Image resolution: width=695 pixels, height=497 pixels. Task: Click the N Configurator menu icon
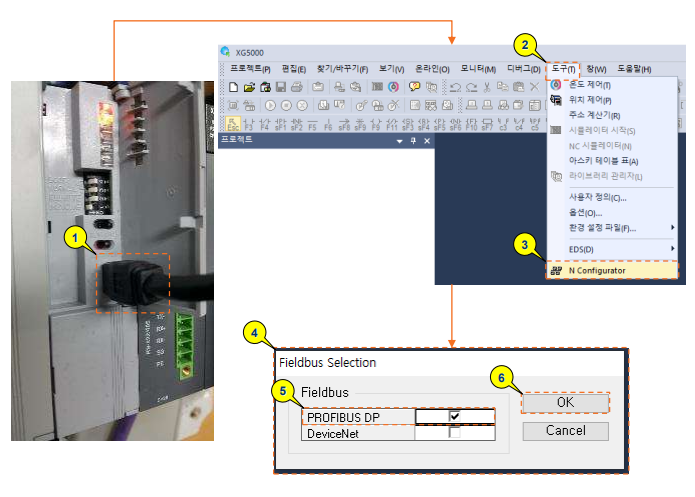point(556,270)
